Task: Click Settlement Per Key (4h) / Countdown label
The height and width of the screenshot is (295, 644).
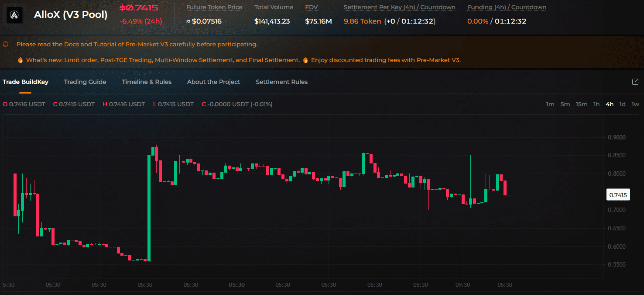Action: pos(400,7)
